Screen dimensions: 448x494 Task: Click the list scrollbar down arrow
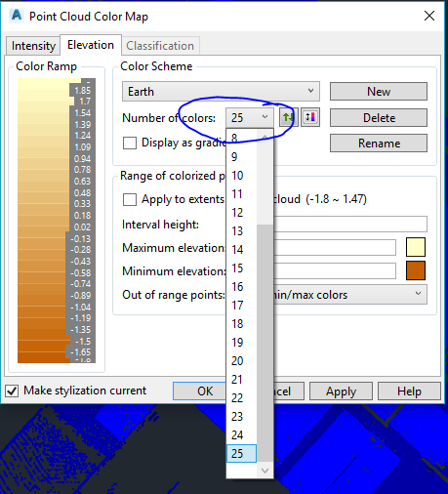pyautogui.click(x=265, y=471)
